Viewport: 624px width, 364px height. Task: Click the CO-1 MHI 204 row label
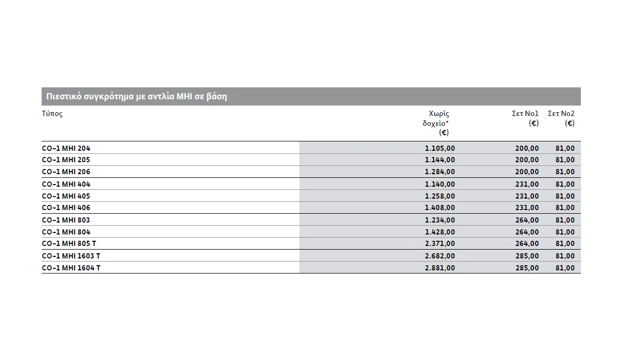(66, 148)
